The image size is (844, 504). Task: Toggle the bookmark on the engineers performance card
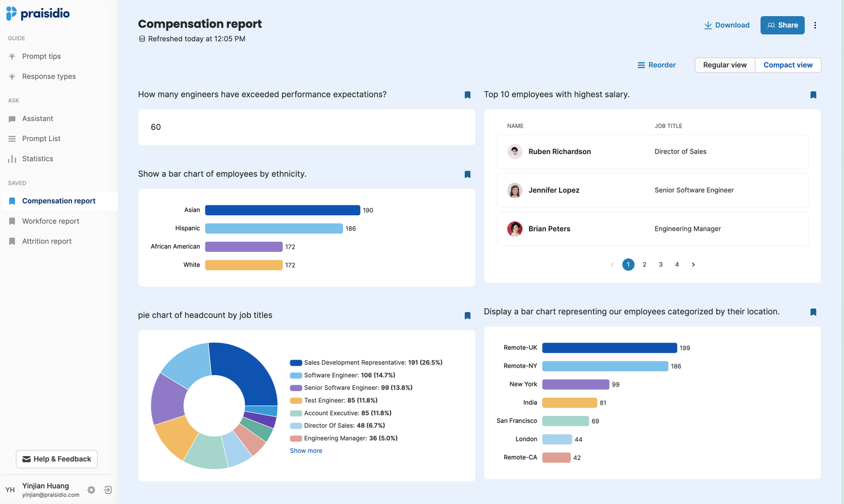[467, 95]
